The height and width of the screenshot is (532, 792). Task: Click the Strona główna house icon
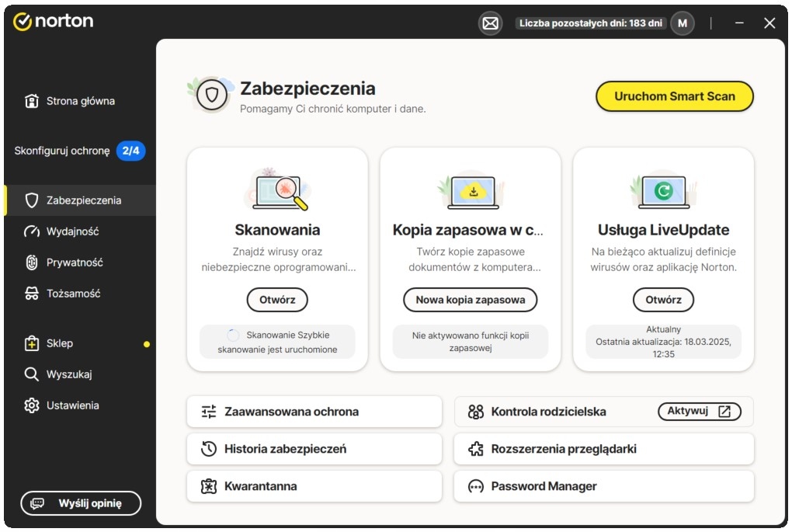click(x=32, y=101)
